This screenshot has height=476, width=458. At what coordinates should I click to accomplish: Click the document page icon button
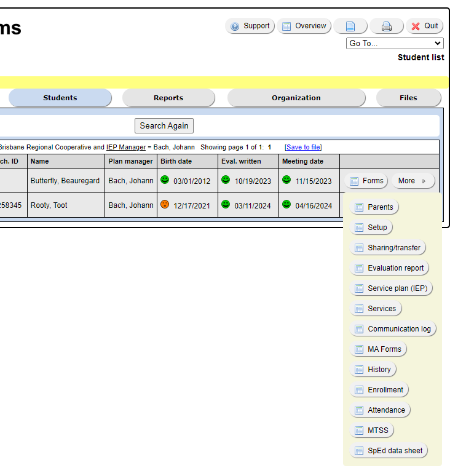coord(350,26)
